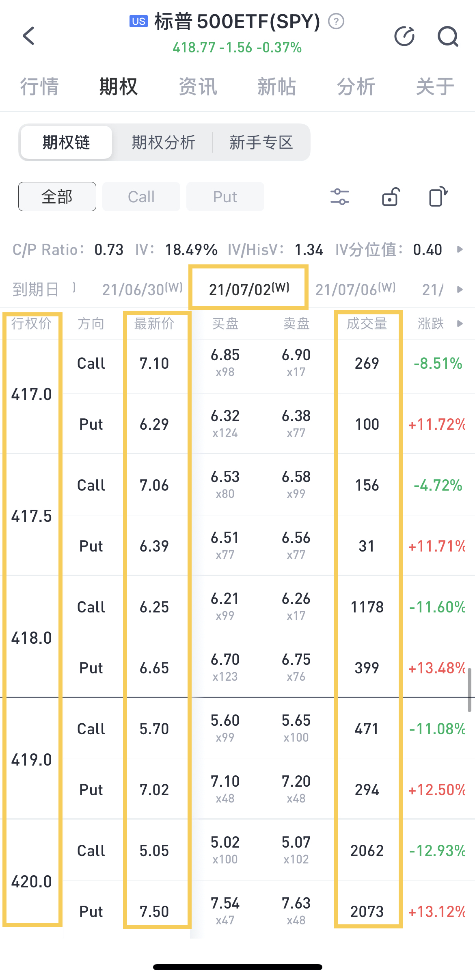475x980 pixels.
Task: Click the vertical scrollbar handle
Action: coord(469,690)
